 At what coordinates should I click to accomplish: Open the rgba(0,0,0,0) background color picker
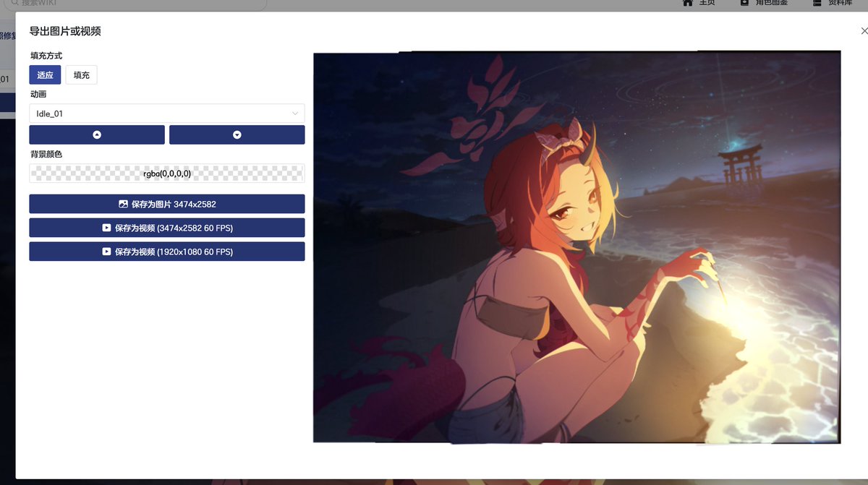(x=167, y=173)
